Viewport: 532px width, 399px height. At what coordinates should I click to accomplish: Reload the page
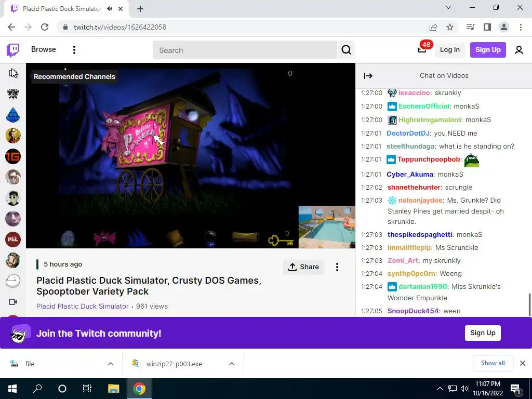click(45, 27)
